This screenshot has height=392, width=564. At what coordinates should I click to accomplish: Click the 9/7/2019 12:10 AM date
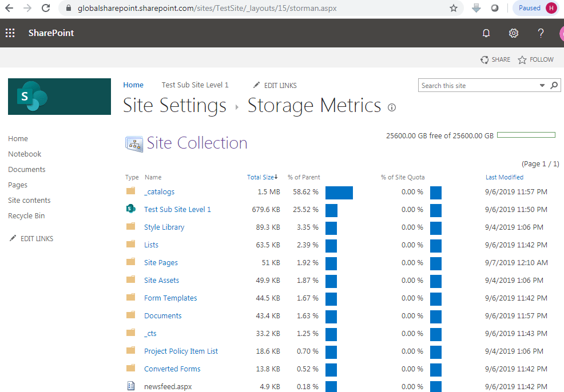click(516, 263)
